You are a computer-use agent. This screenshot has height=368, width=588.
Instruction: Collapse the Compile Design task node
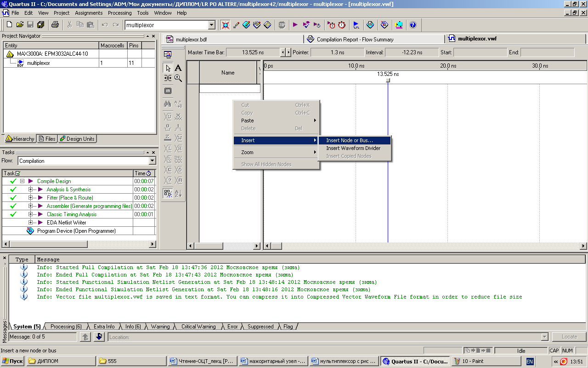(22, 181)
